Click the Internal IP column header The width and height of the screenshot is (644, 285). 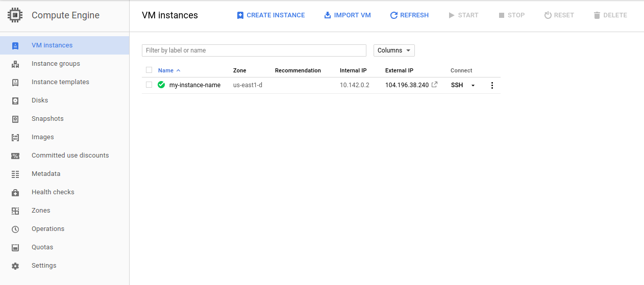(353, 70)
